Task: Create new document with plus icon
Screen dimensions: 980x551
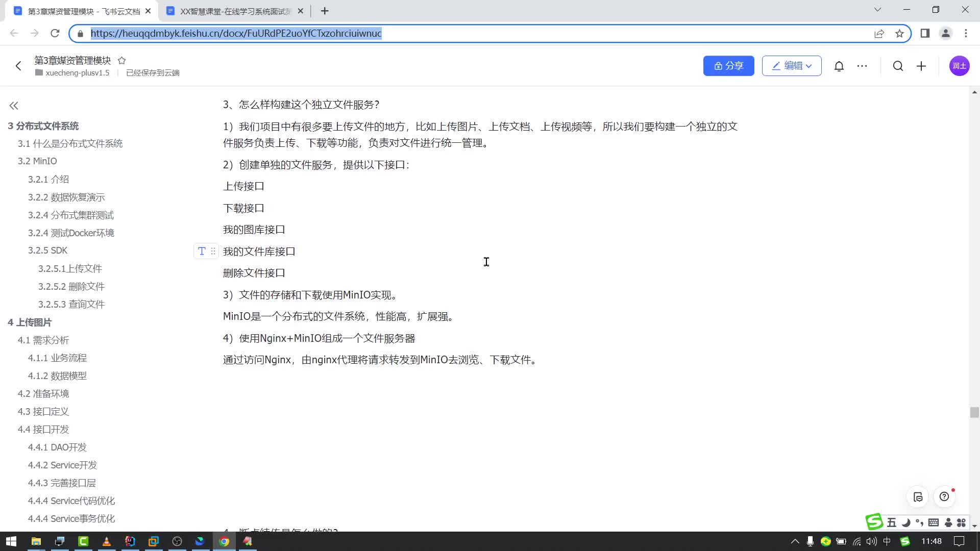Action: 921,66
